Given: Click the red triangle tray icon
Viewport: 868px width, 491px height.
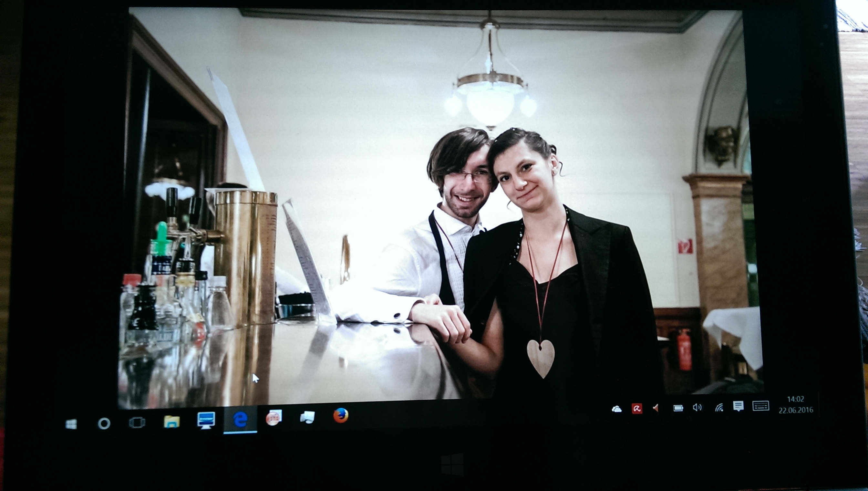Looking at the screenshot, I should [656, 408].
